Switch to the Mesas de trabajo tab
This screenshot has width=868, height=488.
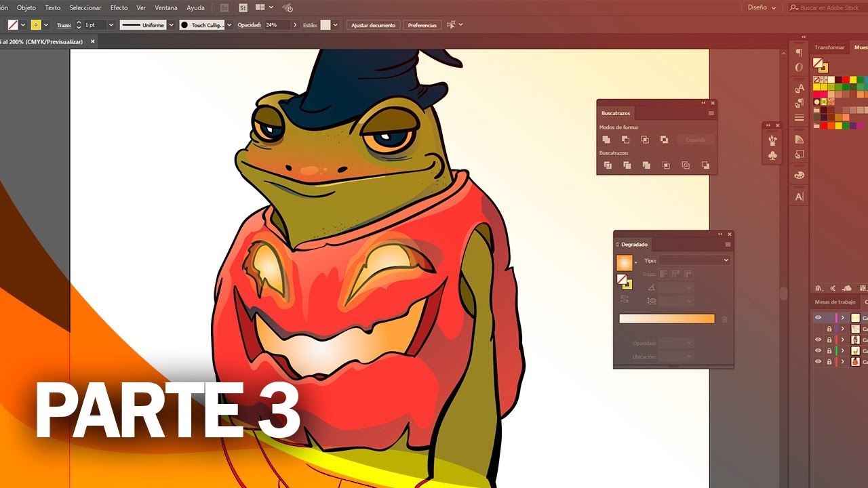click(x=835, y=302)
